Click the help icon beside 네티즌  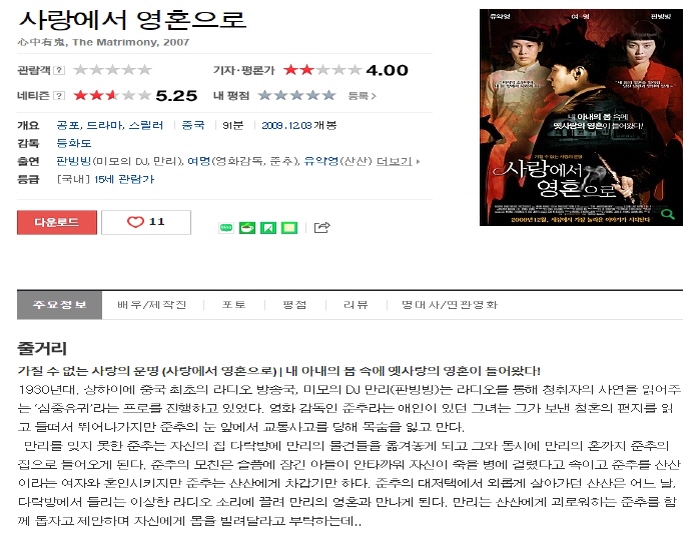tap(59, 96)
